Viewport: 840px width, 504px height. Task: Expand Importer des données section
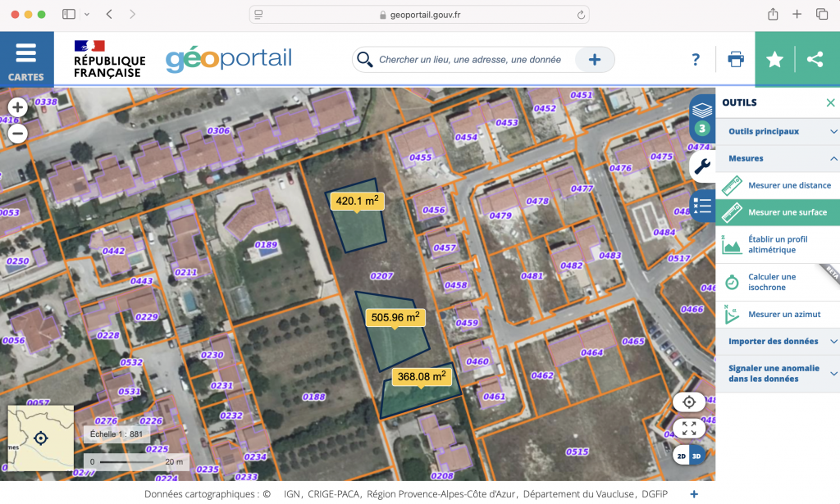point(777,341)
